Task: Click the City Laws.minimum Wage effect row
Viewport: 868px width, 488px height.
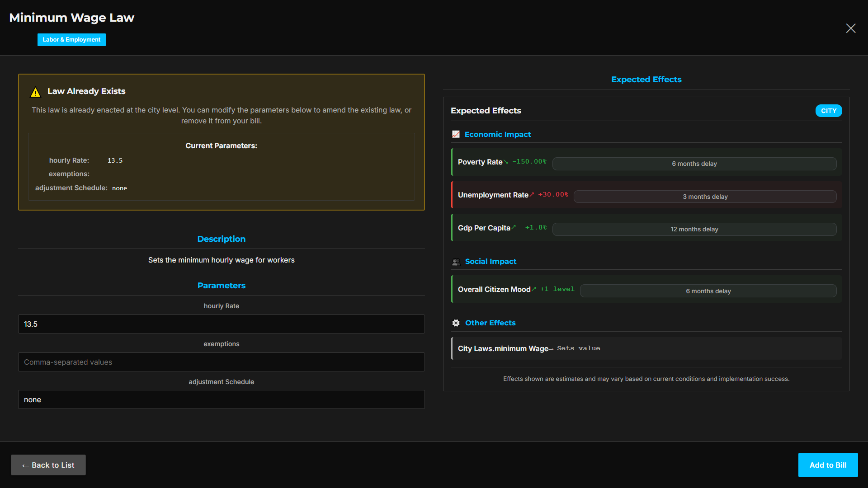Action: click(x=646, y=348)
